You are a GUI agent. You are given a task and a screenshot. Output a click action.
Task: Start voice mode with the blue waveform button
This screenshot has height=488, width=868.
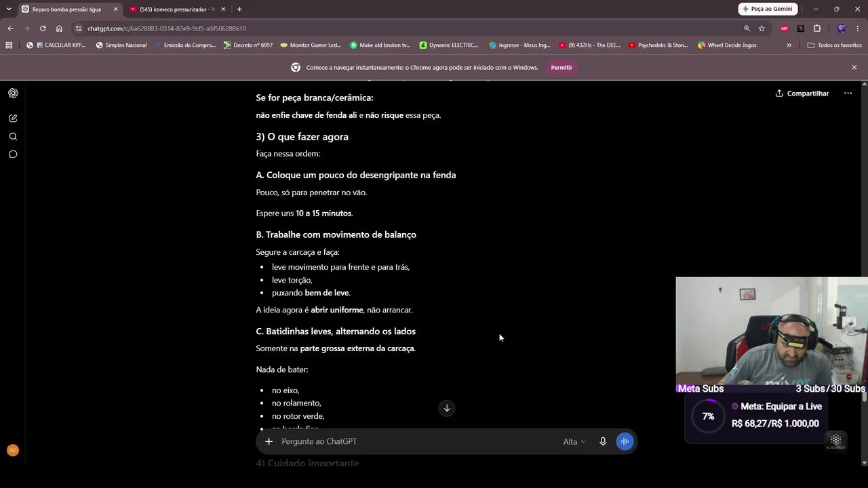click(x=625, y=441)
